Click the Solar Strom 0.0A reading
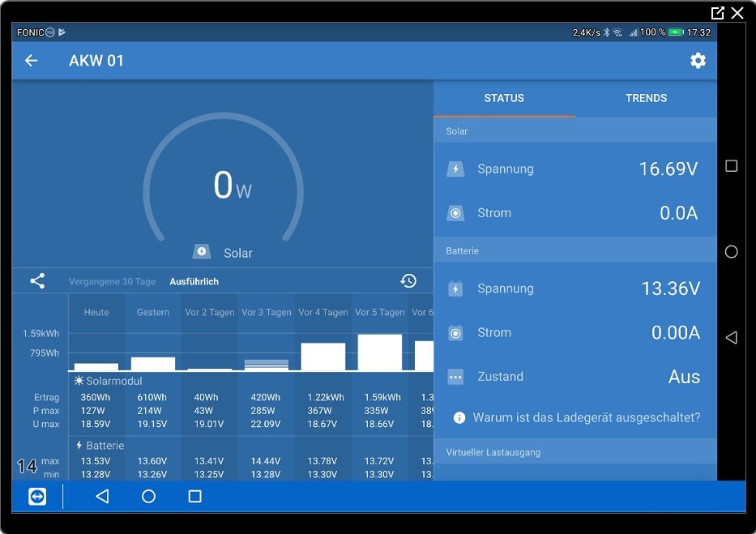This screenshot has width=756, height=534. 679,213
